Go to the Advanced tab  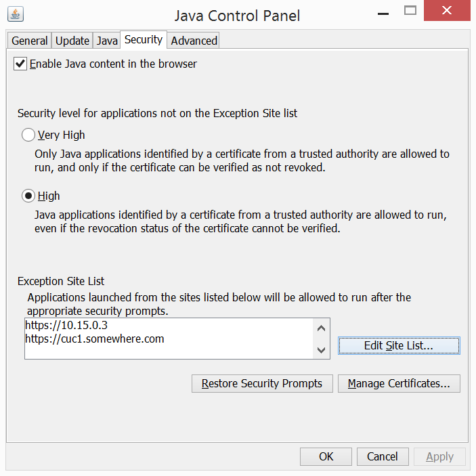pos(194,41)
